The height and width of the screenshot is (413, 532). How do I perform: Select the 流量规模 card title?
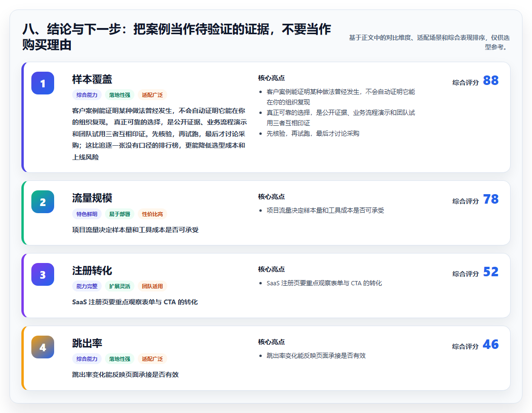tap(92, 198)
